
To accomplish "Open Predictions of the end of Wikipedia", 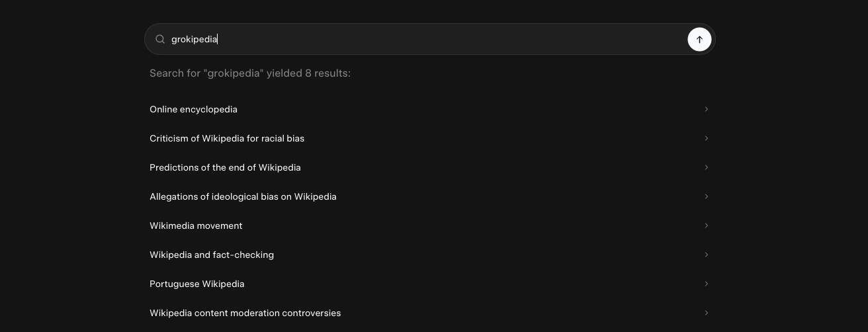I will click(225, 167).
